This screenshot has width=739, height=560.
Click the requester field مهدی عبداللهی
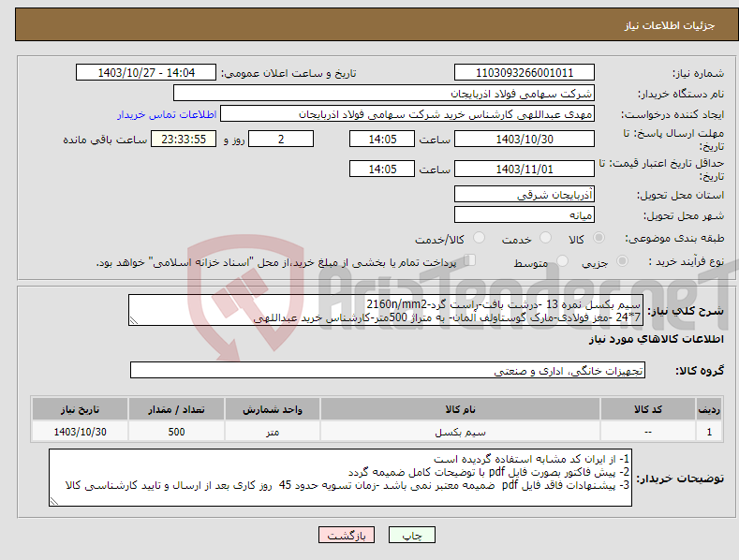(407, 114)
